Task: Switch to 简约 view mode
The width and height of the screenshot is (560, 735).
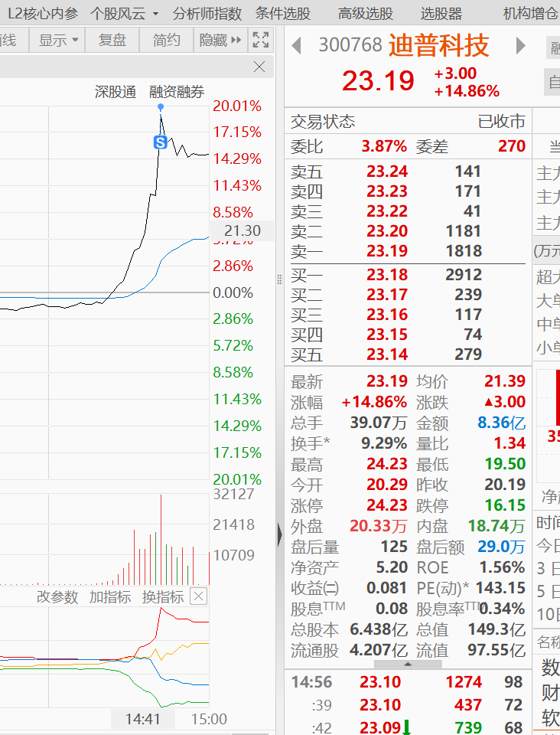Action: [x=166, y=40]
